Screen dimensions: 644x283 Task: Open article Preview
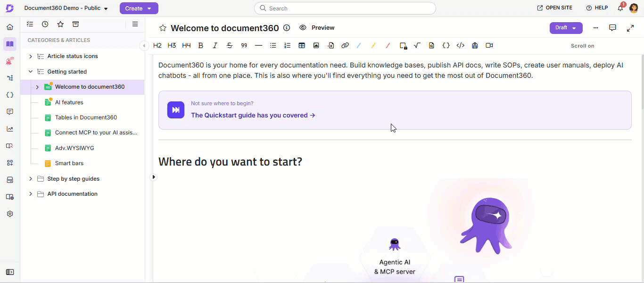pos(317,28)
